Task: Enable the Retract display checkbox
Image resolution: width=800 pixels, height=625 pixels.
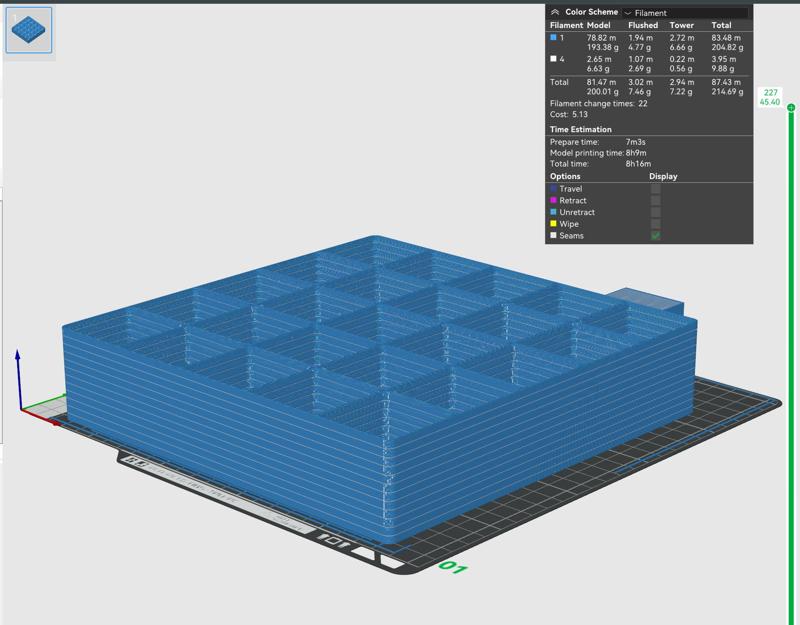Action: 656,200
